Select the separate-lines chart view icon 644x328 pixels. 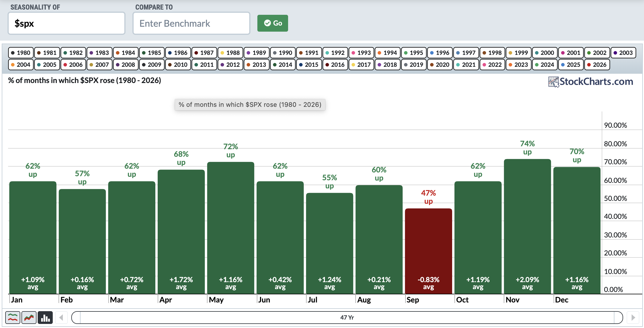13,318
